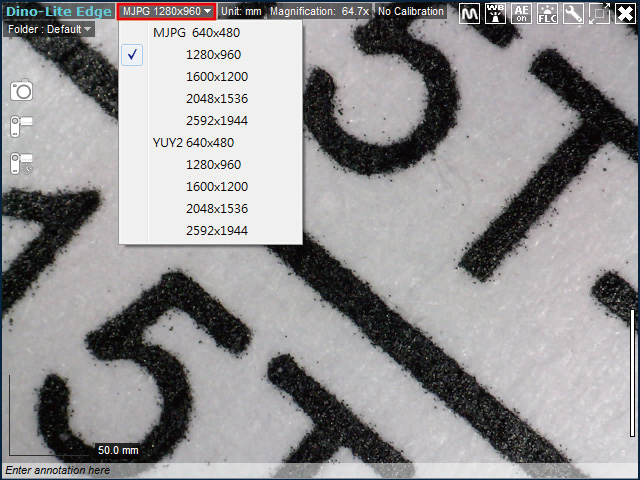The image size is (640, 480).
Task: Click the vertical slider on right edge
Action: pyautogui.click(x=632, y=372)
